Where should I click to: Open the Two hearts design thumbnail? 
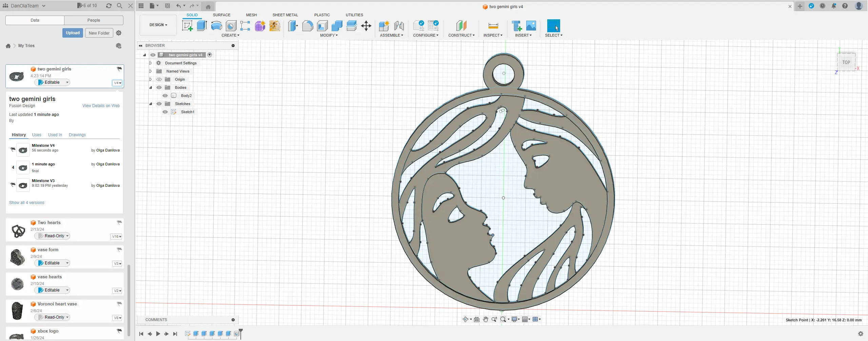pyautogui.click(x=18, y=231)
